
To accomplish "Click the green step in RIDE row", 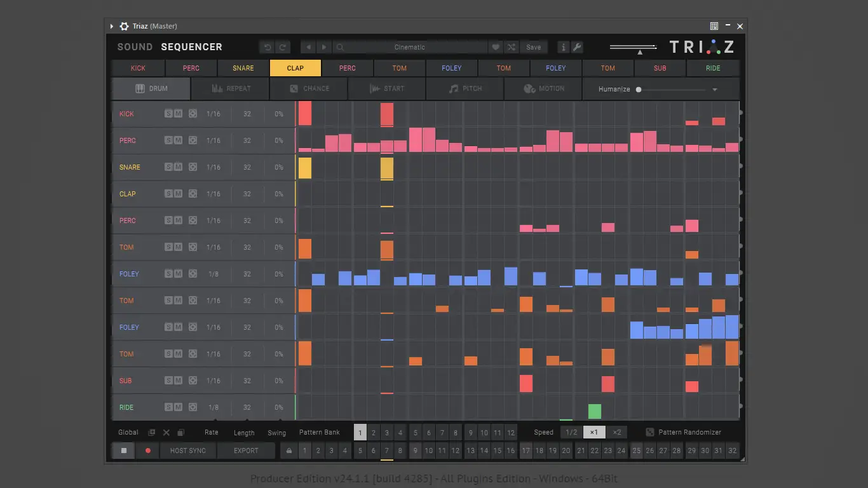I will pos(595,411).
